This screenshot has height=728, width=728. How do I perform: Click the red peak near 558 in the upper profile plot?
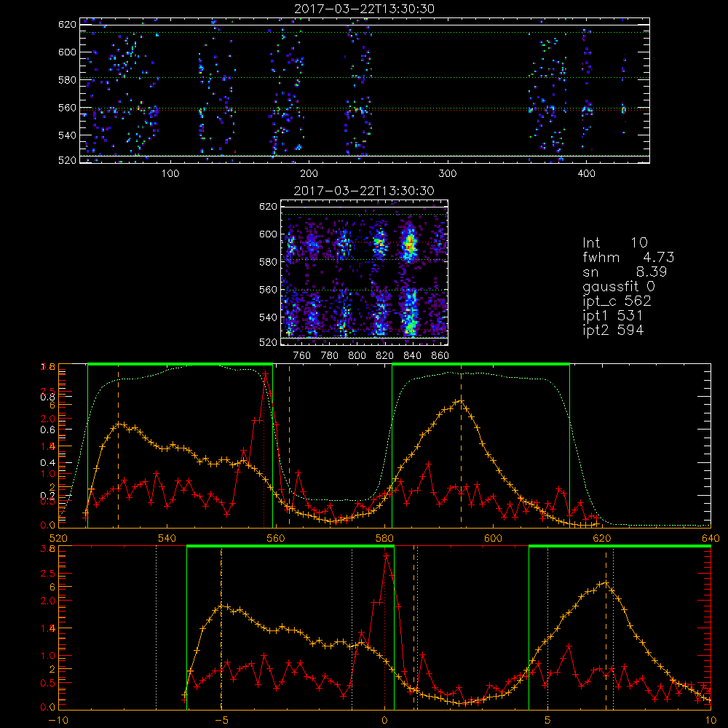[266, 373]
